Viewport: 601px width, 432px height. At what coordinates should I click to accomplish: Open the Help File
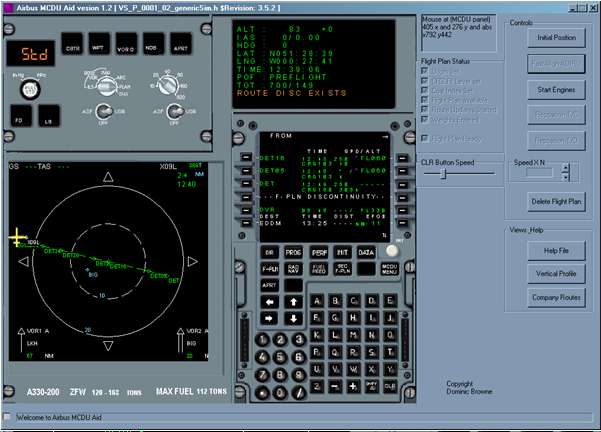tap(556, 251)
